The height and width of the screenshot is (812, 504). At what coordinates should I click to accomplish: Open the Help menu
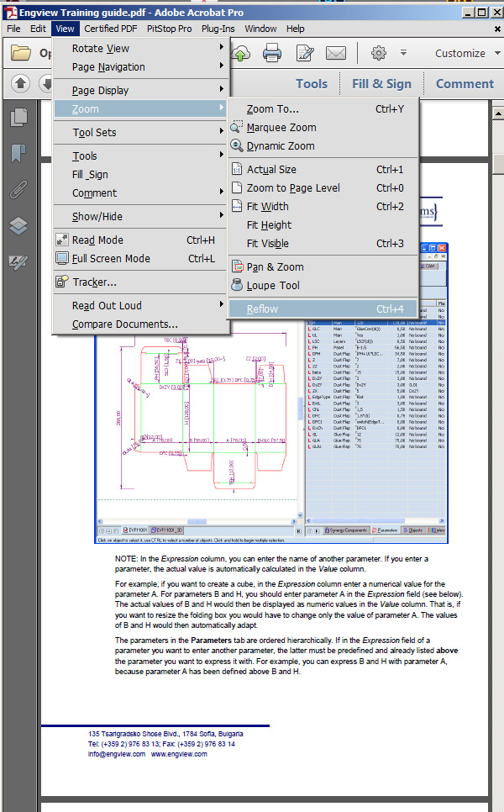295,29
